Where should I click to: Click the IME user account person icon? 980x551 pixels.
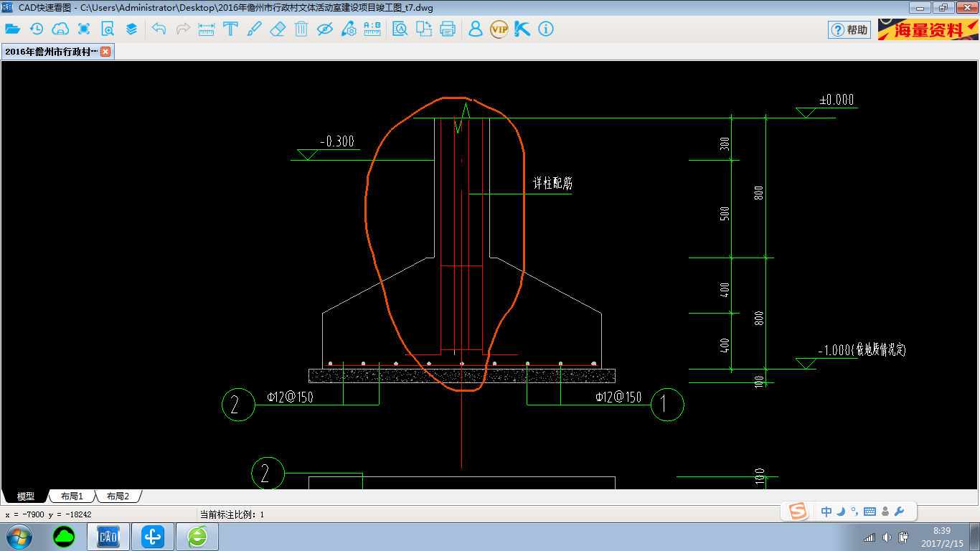coord(885,512)
